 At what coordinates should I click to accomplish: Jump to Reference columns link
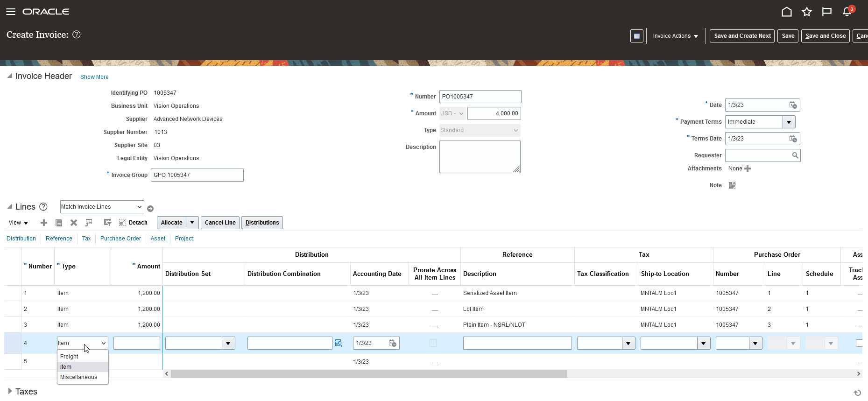(x=59, y=239)
